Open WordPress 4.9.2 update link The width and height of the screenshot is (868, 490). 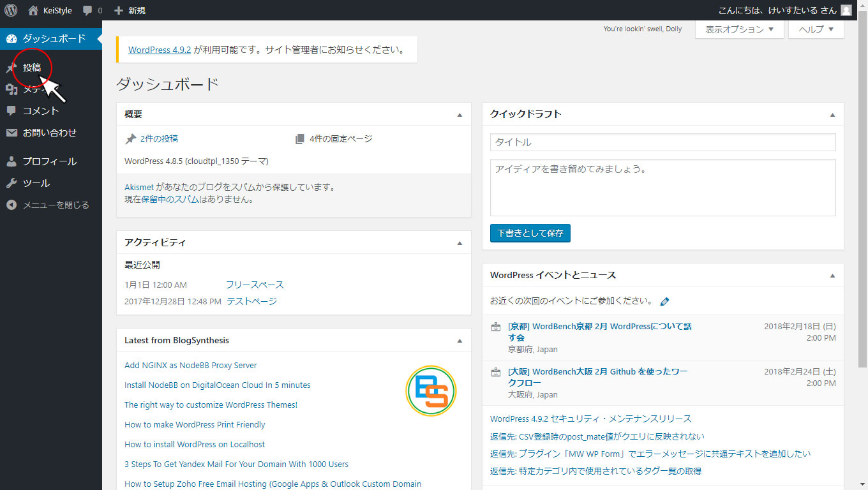160,50
